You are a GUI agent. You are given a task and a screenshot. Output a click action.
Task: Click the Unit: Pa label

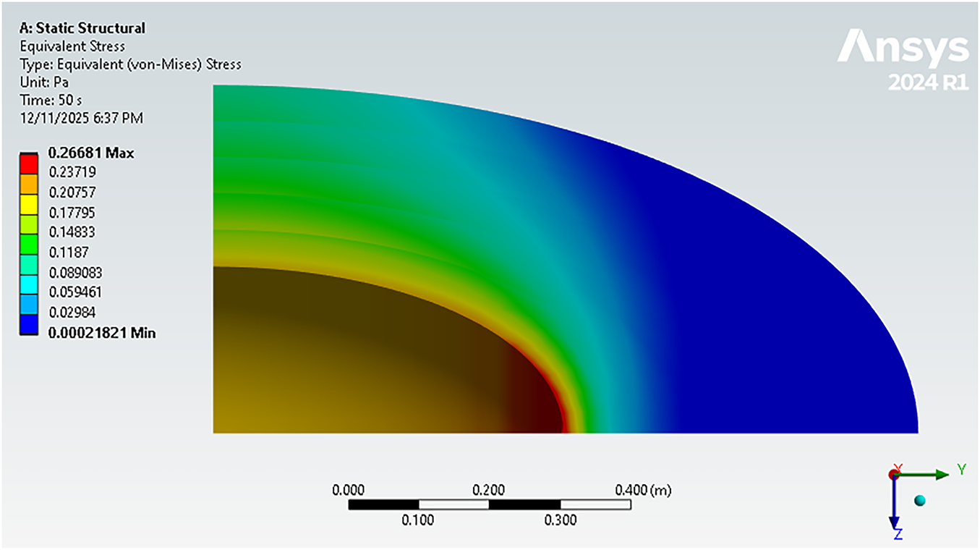(x=44, y=82)
